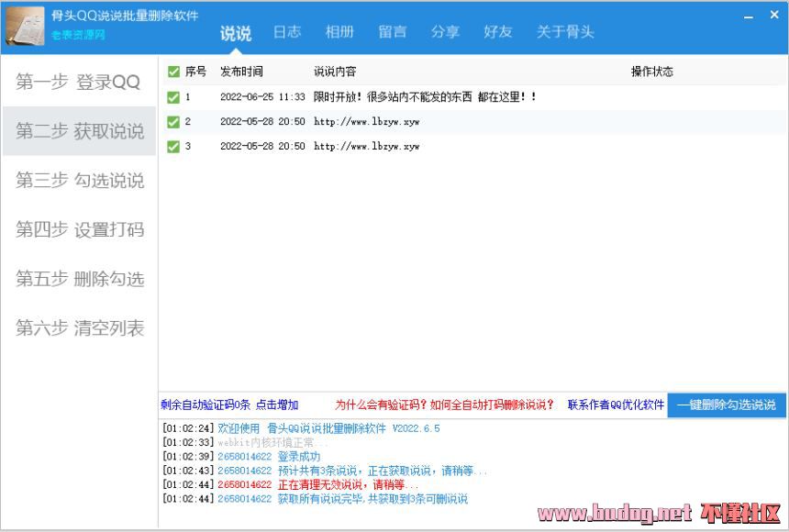Click 第六步 清空列表 step
Viewport: 789px width, 532px height.
(79, 328)
